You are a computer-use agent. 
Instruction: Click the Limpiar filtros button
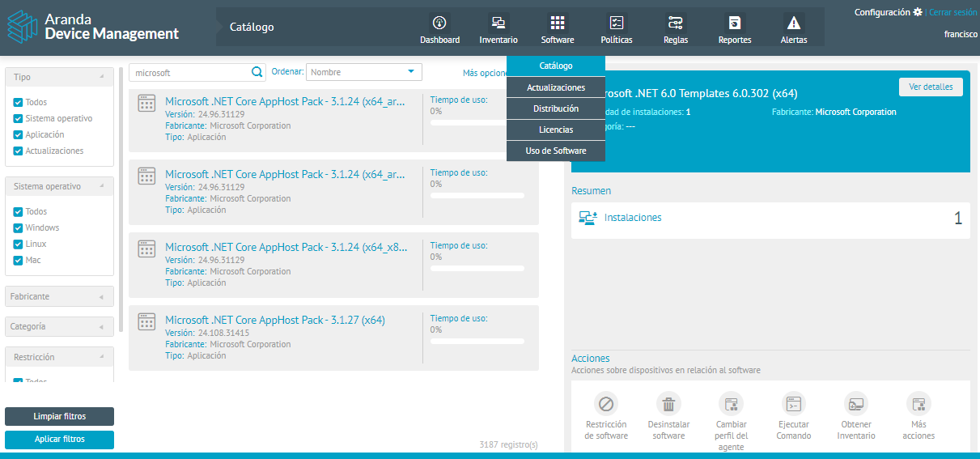pyautogui.click(x=59, y=416)
